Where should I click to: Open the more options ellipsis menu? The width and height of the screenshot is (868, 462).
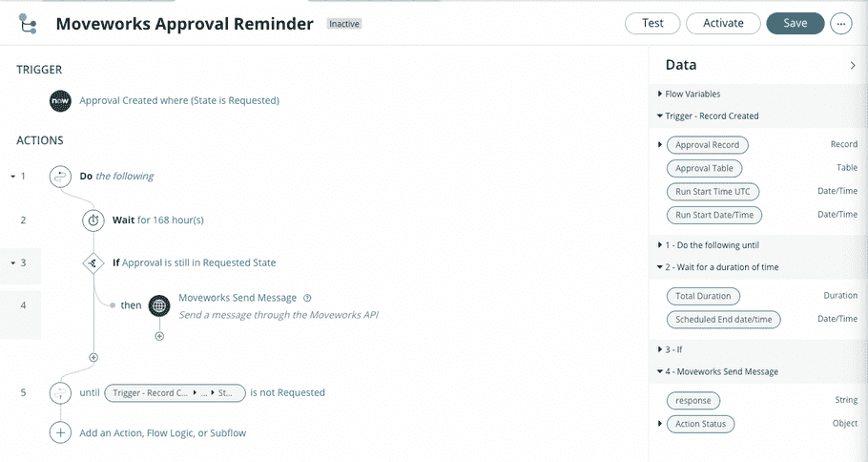[x=841, y=24]
